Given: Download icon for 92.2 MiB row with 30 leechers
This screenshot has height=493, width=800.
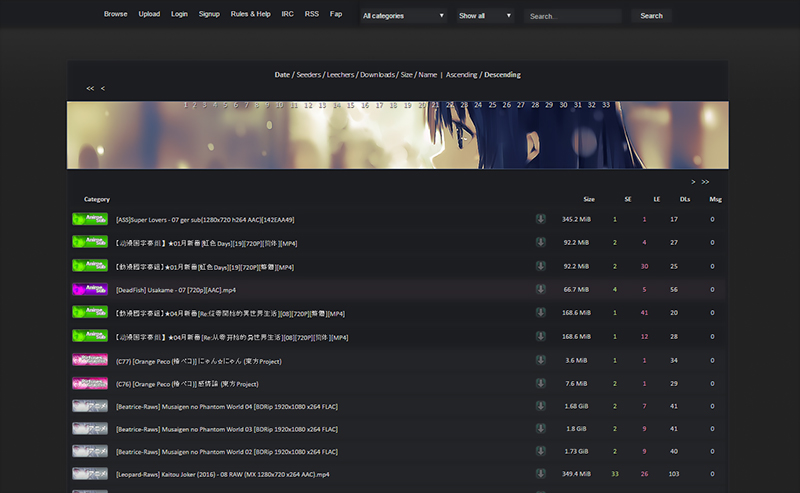Looking at the screenshot, I should click(540, 266).
